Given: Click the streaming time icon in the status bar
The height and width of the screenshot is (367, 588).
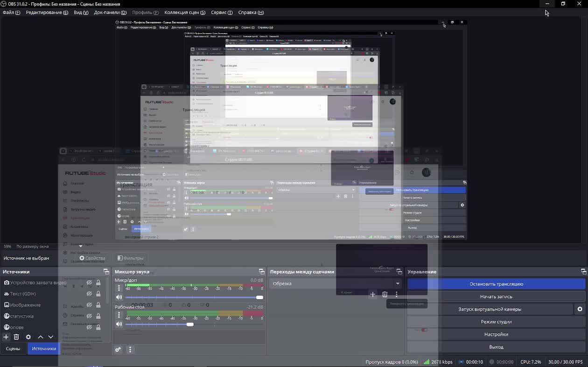Looking at the screenshot, I should 461,362.
